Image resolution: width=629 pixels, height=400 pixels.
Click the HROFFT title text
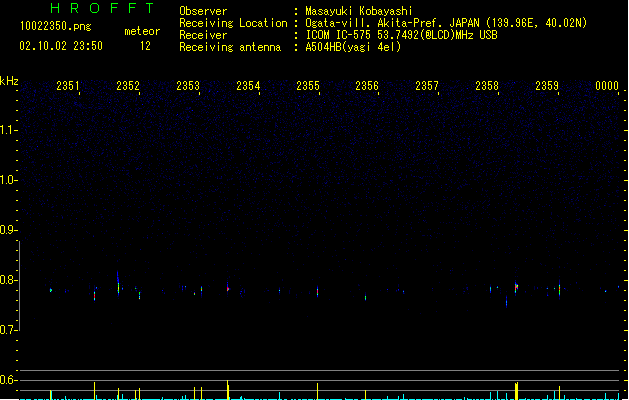pos(103,8)
